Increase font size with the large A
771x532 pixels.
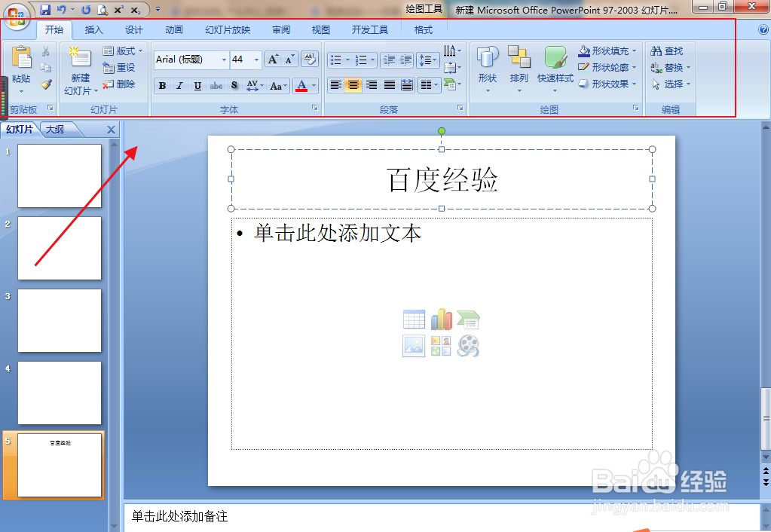pyautogui.click(x=273, y=60)
